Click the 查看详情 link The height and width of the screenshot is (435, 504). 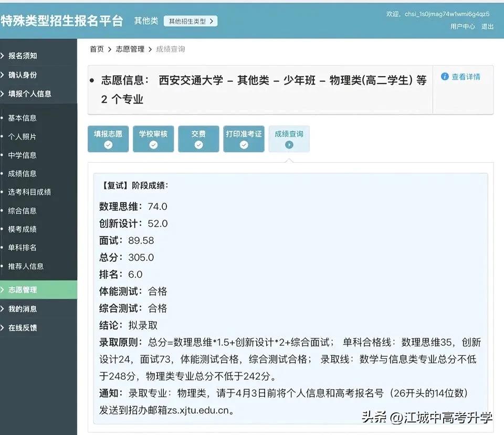point(466,77)
